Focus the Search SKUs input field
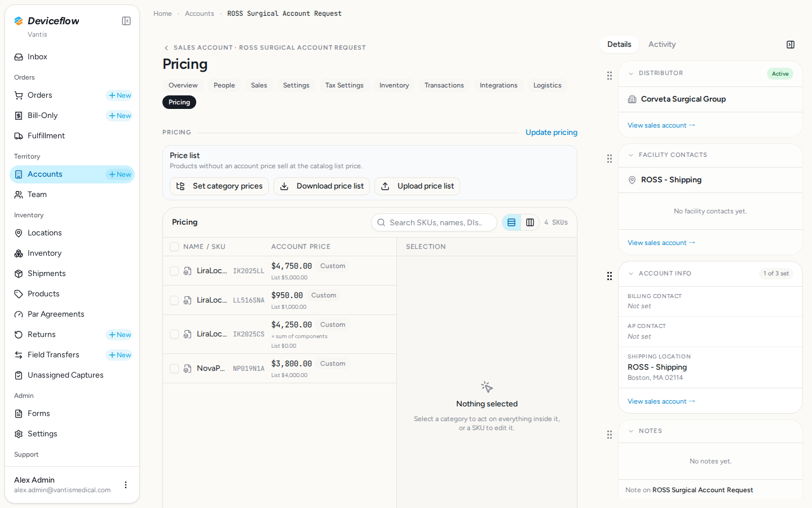812x508 pixels. 434,222
